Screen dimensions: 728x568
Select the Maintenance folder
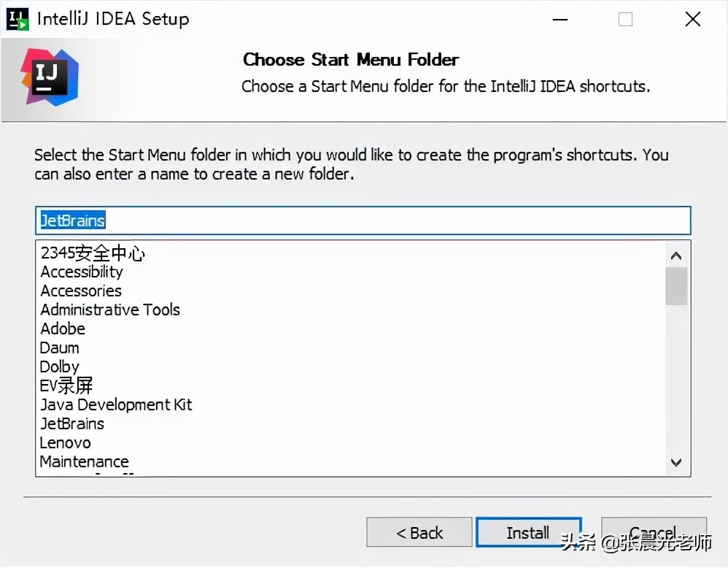click(x=85, y=461)
